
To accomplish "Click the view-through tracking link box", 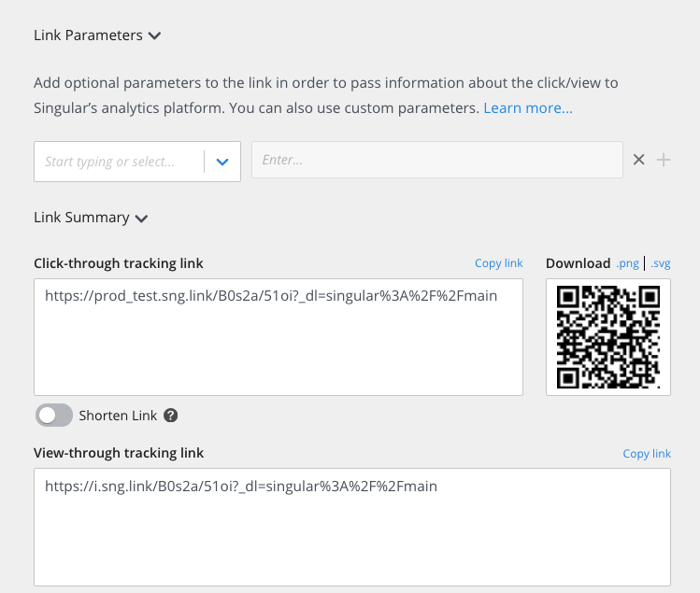I will (x=352, y=527).
